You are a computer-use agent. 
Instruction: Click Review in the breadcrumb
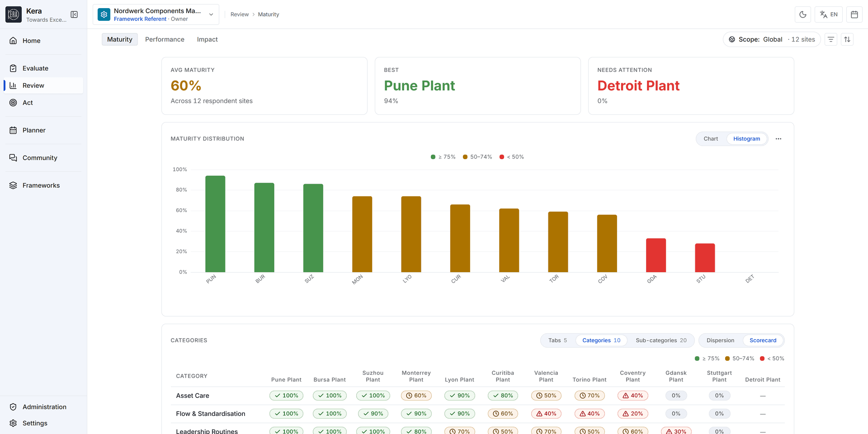(x=240, y=14)
